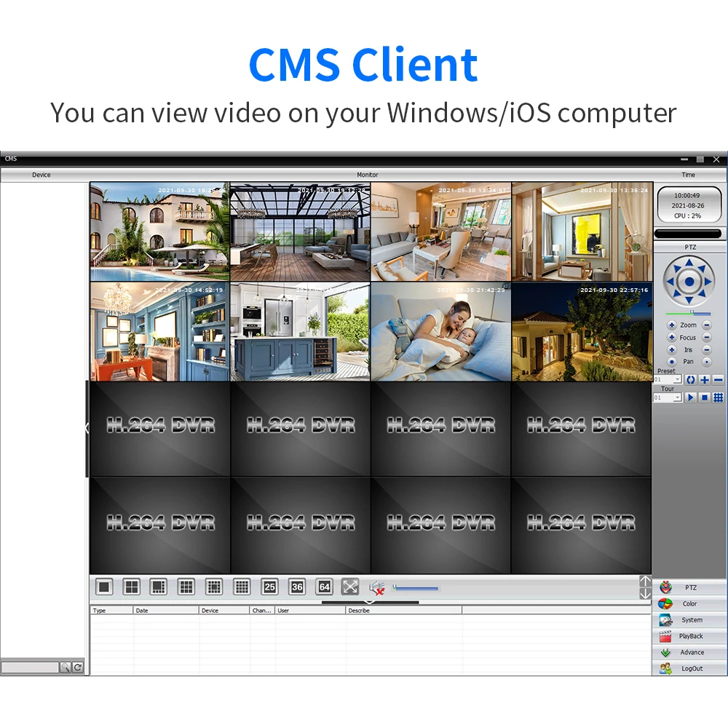This screenshot has height=728, width=728.
Task: Open the Color settings menu
Action: click(x=690, y=604)
